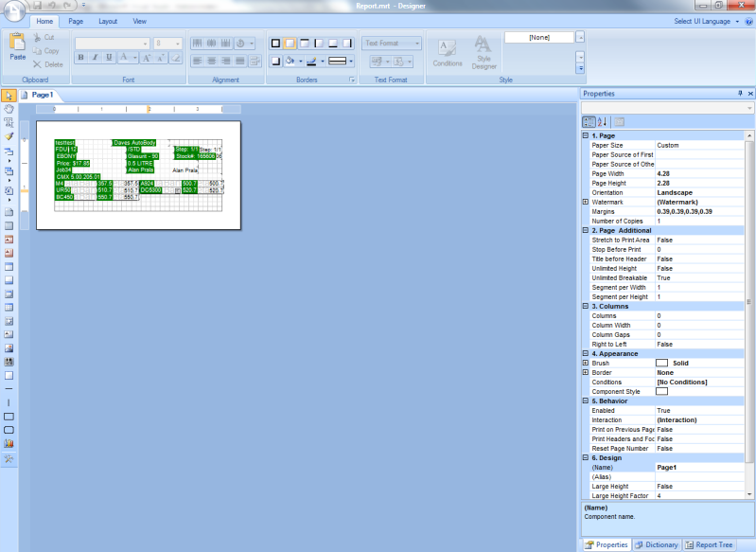This screenshot has height=552, width=756.
Task: Toggle the no-borders button
Action: 290,44
